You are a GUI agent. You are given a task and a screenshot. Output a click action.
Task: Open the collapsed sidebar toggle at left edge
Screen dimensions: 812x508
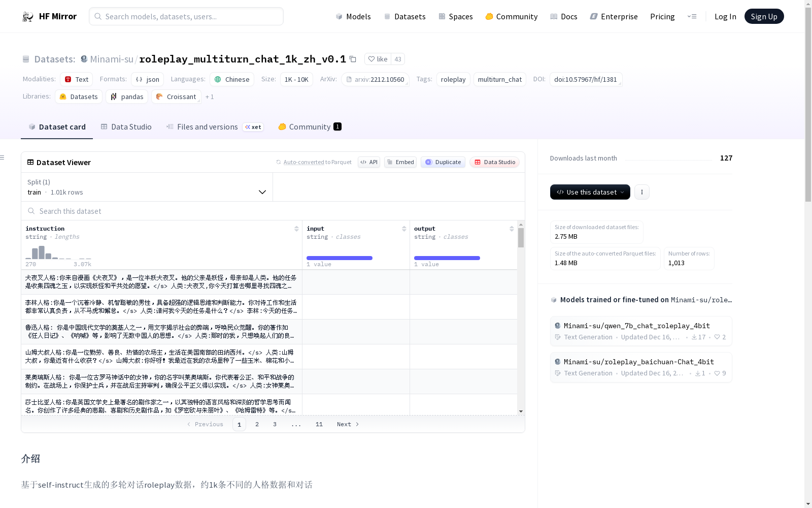point(2,157)
